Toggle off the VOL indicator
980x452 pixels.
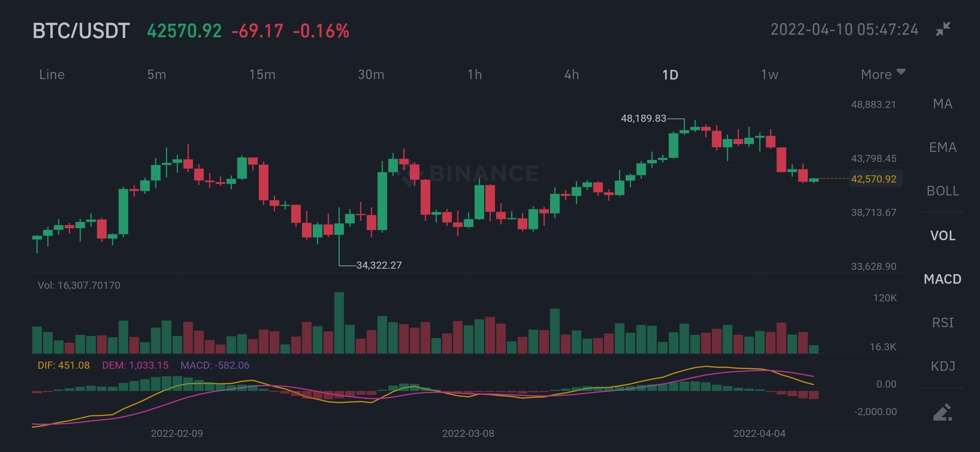943,236
